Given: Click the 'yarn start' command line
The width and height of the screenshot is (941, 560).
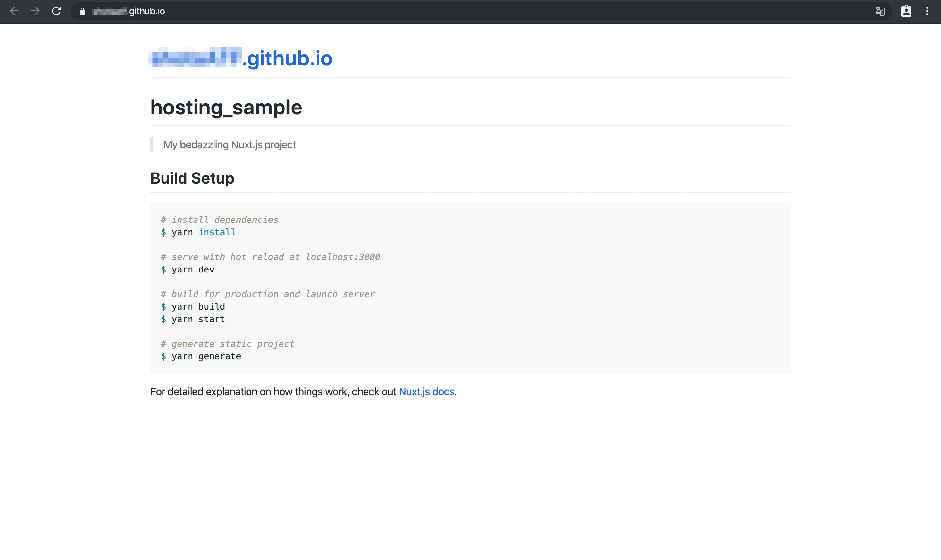Looking at the screenshot, I should 193,319.
